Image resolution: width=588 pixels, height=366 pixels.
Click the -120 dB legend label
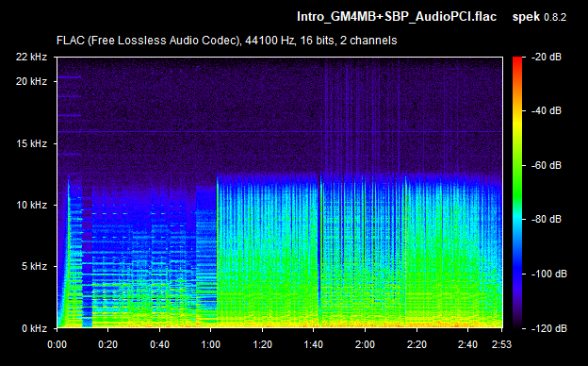pyautogui.click(x=549, y=328)
